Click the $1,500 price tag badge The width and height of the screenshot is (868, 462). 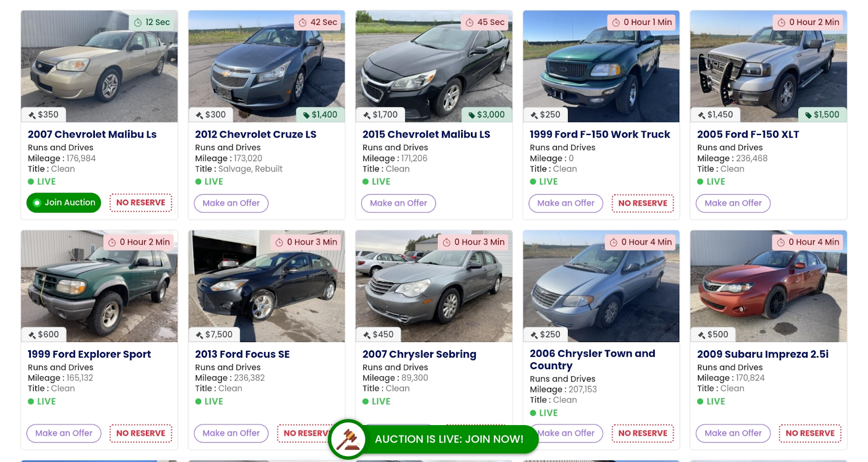coord(822,115)
